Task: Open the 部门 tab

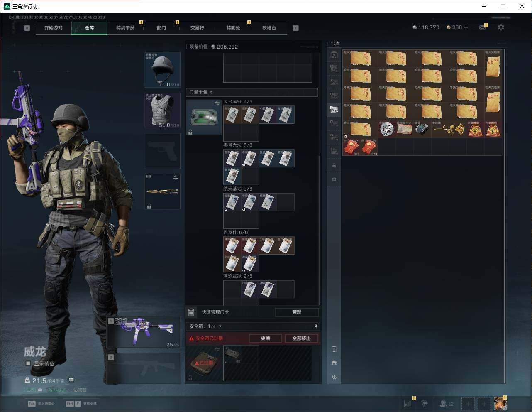Action: pos(161,28)
